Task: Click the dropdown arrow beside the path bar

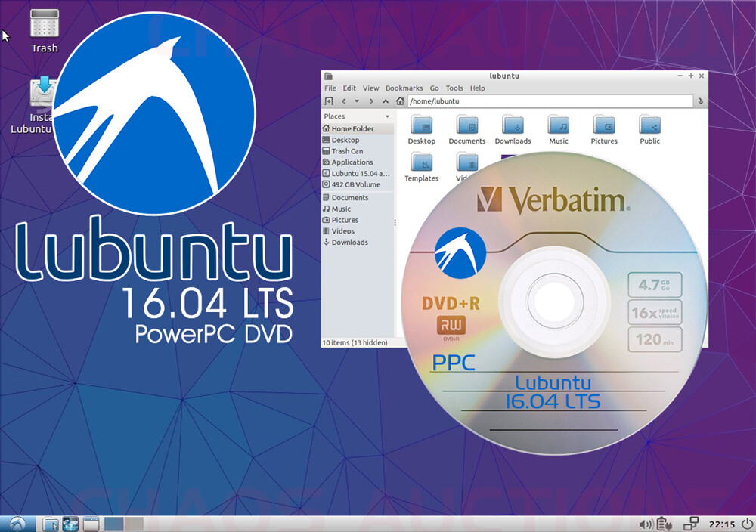Action: point(701,101)
